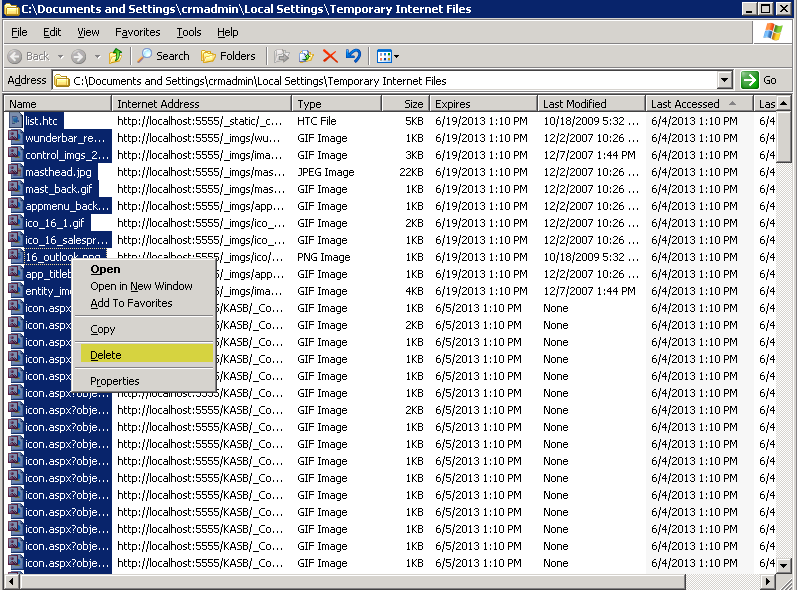Sort by the Name column header

(57, 104)
